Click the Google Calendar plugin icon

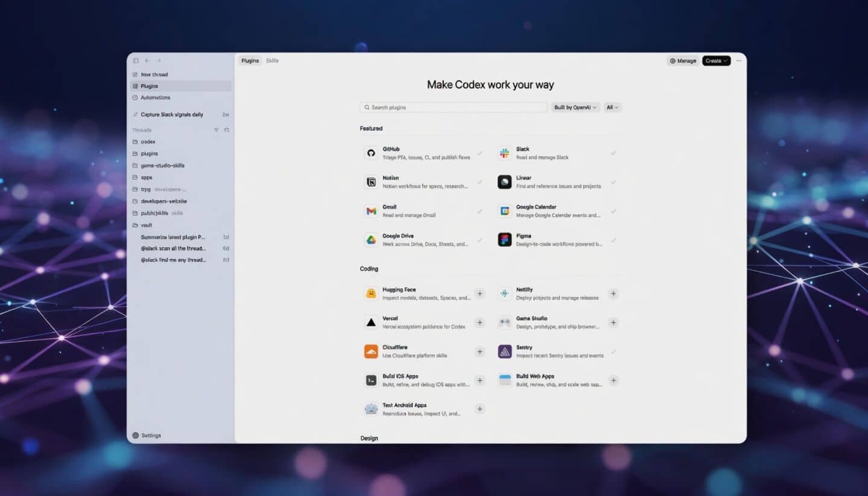pyautogui.click(x=505, y=211)
